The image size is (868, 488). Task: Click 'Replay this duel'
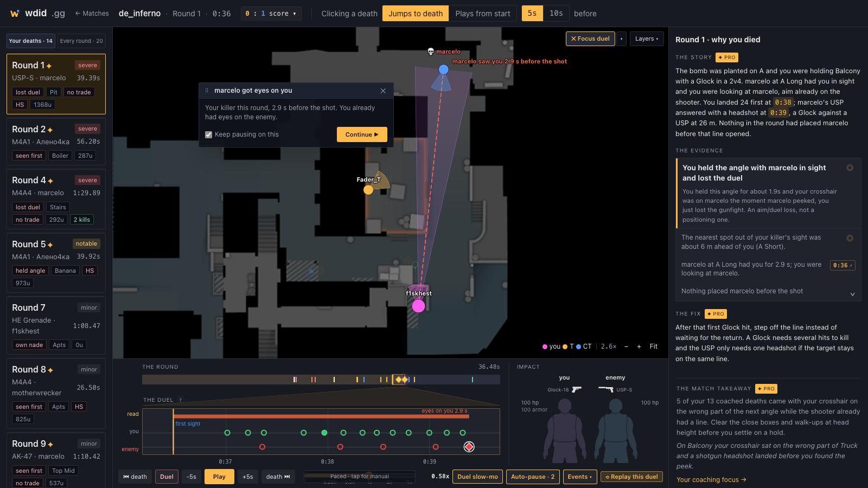click(631, 477)
